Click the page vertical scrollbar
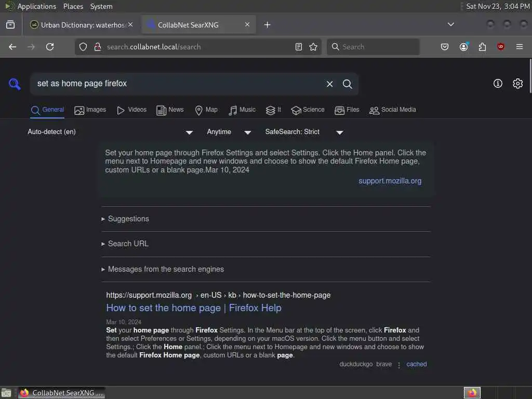This screenshot has width=532, height=399. (x=530, y=75)
